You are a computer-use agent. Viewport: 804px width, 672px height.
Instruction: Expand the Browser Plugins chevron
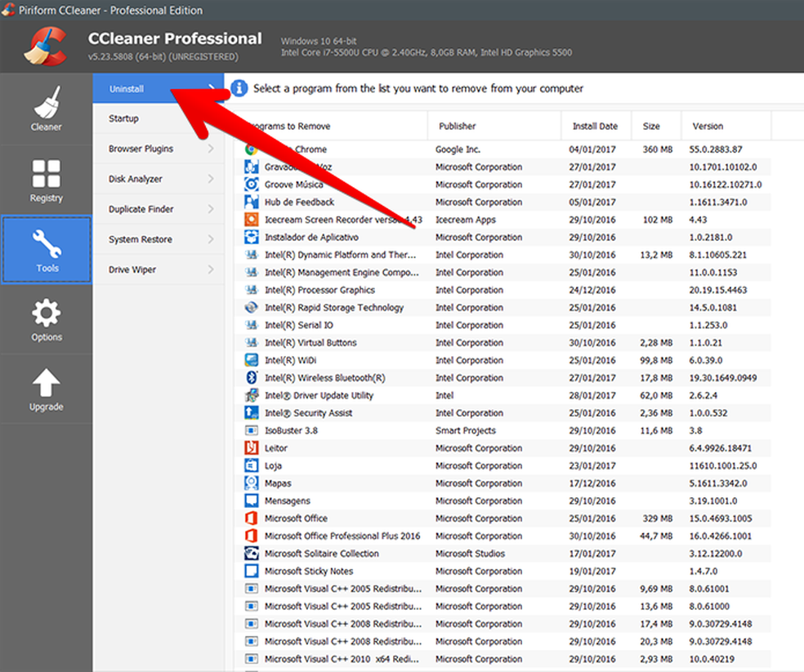point(212,149)
